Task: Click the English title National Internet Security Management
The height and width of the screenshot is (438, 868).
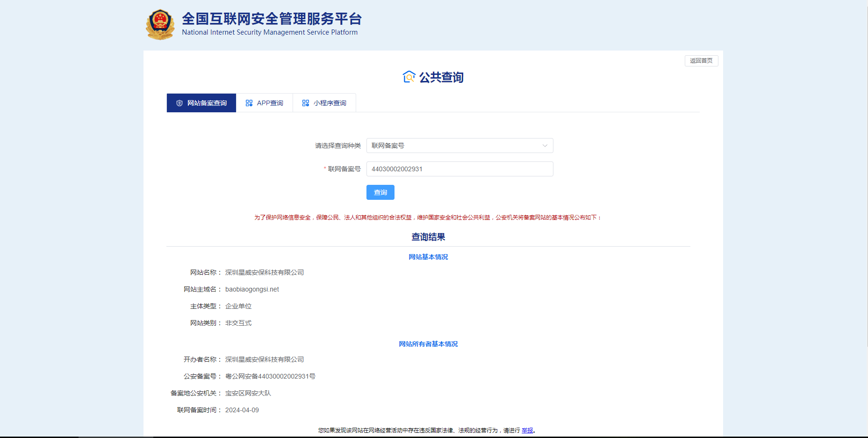Action: pyautogui.click(x=270, y=32)
